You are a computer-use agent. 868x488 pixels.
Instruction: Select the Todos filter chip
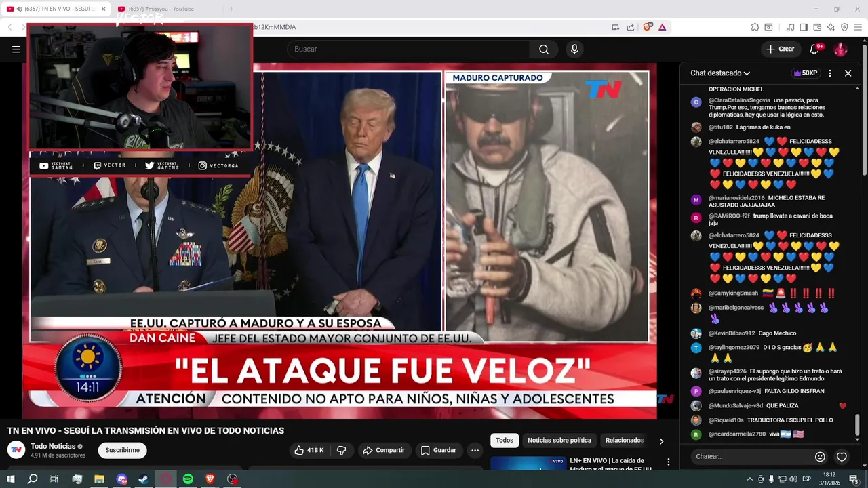(505, 441)
